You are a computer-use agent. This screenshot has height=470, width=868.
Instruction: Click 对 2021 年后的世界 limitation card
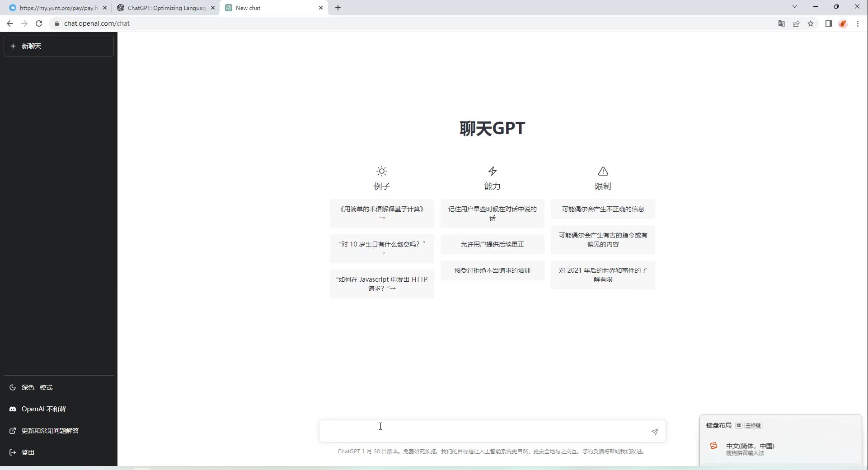tap(603, 275)
